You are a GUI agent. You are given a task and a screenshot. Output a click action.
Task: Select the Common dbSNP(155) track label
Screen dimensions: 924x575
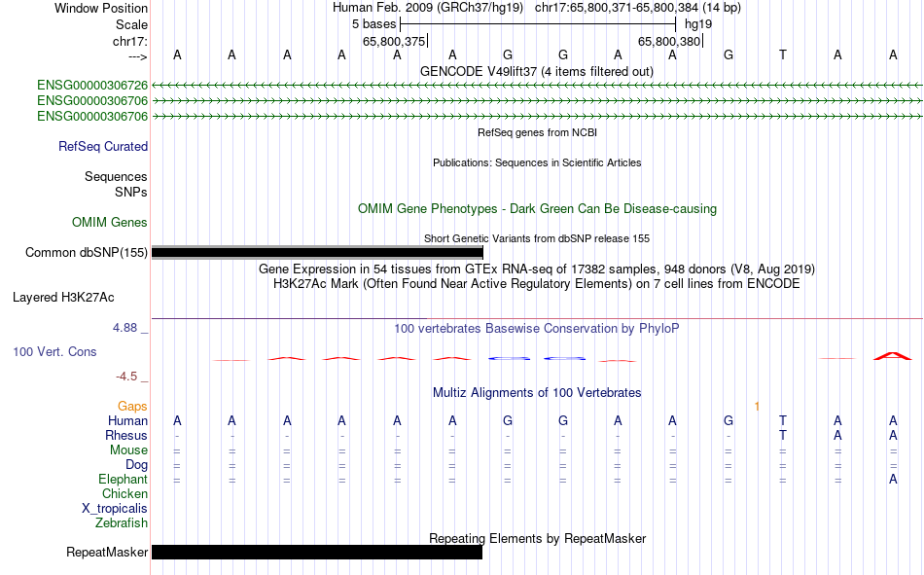click(87, 252)
